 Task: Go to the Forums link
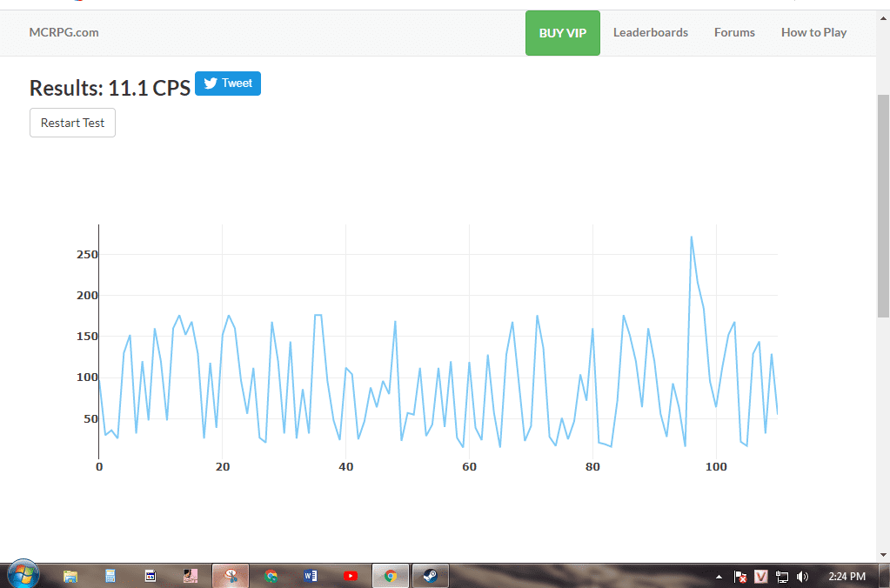734,32
